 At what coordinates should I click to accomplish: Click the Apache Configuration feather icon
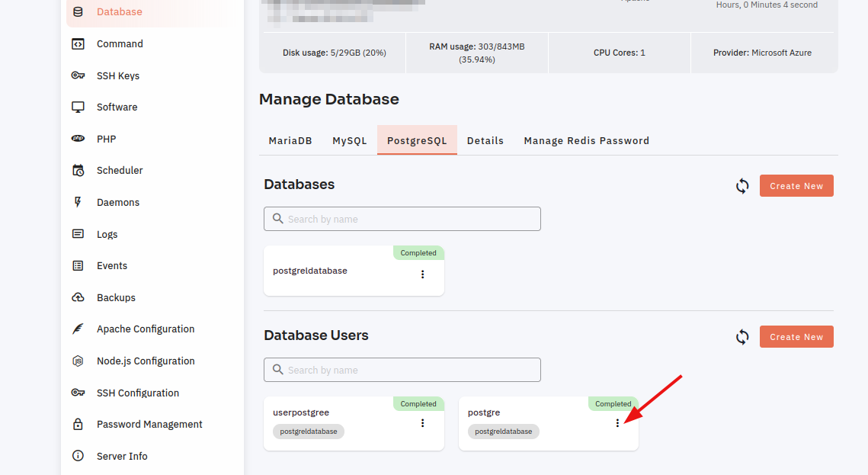(78, 329)
